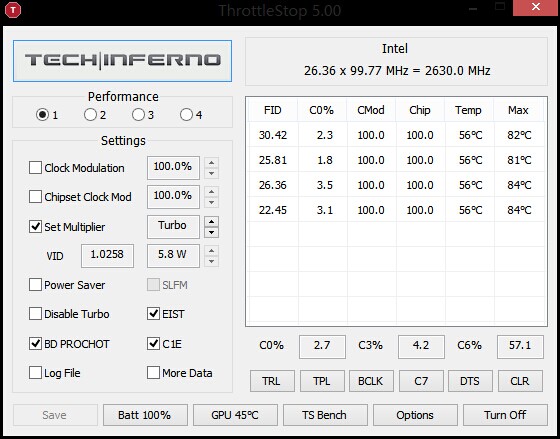Enable the Chipset Clock Mod checkbox

35,196
